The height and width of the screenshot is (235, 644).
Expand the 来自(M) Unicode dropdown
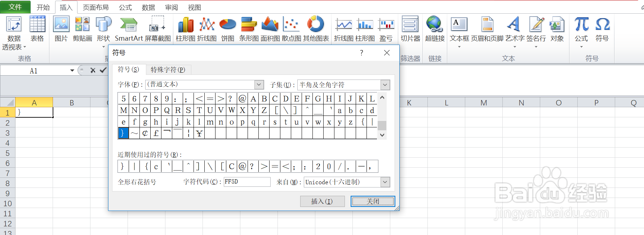click(x=385, y=182)
